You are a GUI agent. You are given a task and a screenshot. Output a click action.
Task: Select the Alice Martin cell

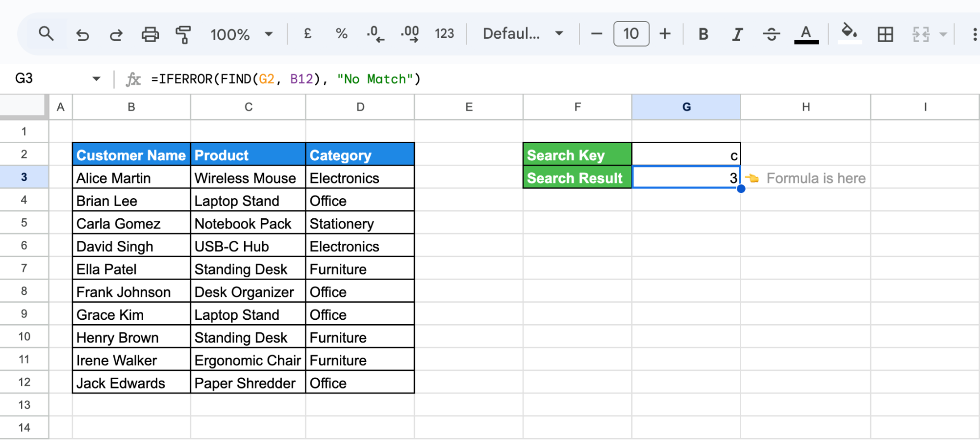(x=131, y=178)
